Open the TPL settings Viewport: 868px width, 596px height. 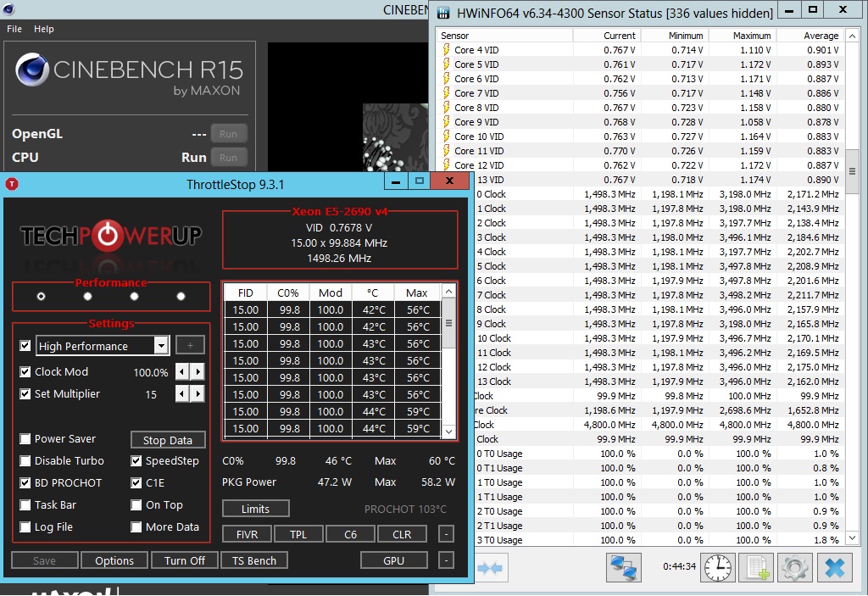[x=298, y=534]
